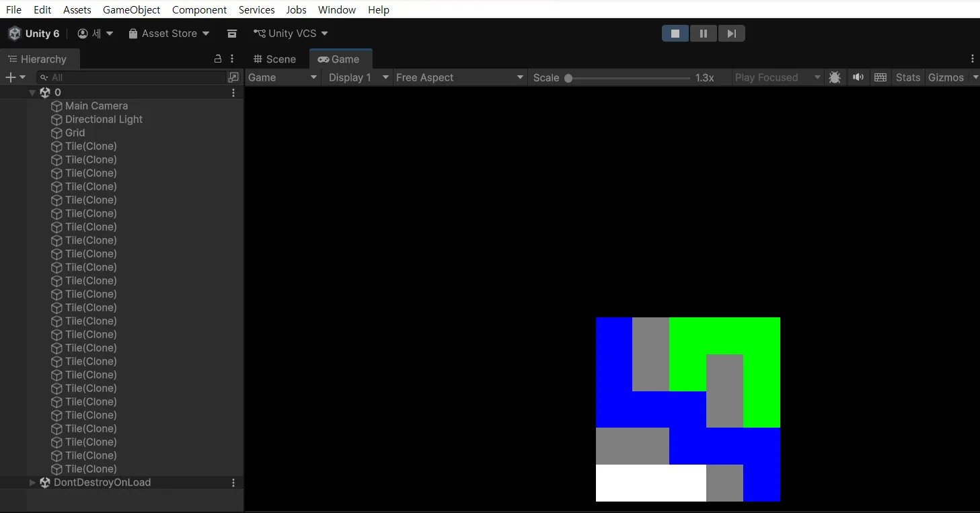Toggle the keyboard shortcuts icon
Viewport: 980px width, 513px height.
[880, 77]
